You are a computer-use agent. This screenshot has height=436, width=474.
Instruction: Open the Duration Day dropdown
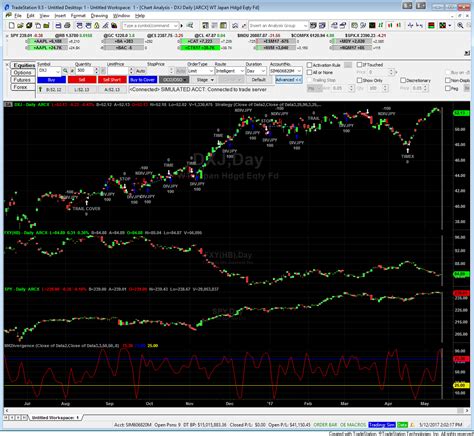263,71
